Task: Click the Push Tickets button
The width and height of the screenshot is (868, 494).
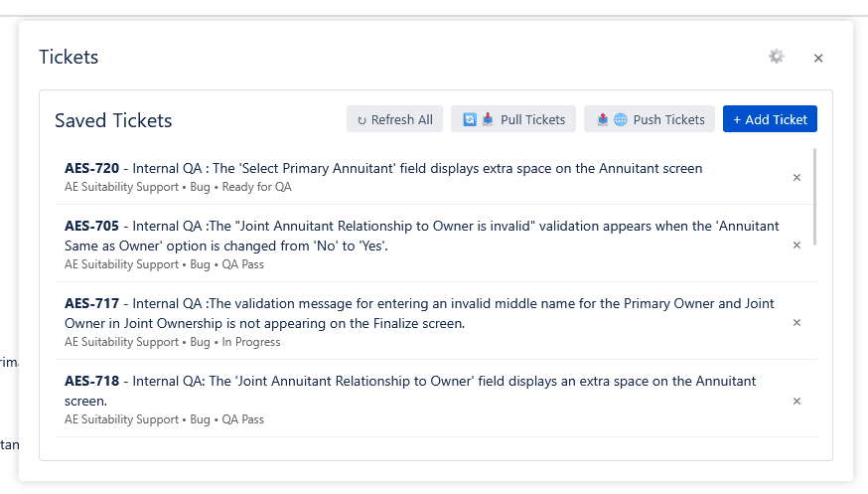Action: point(650,119)
